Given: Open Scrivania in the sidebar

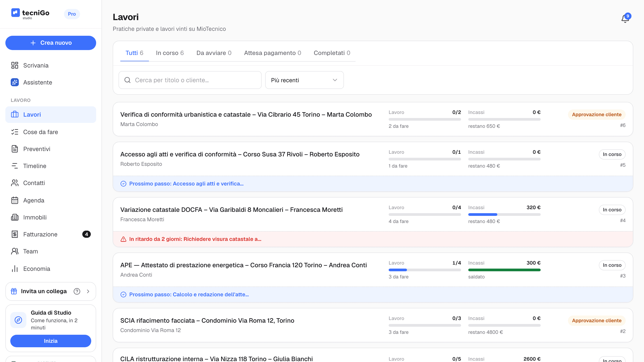Looking at the screenshot, I should click(51, 65).
